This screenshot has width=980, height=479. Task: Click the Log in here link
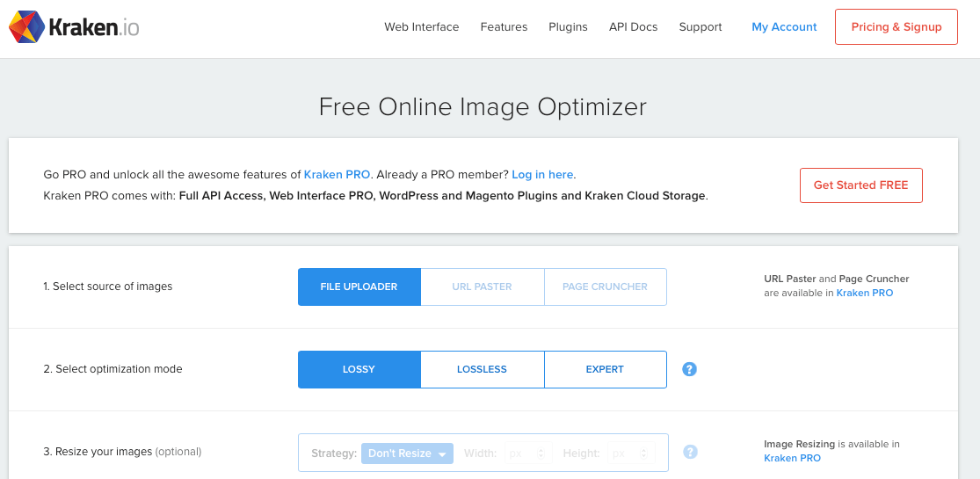(x=542, y=175)
